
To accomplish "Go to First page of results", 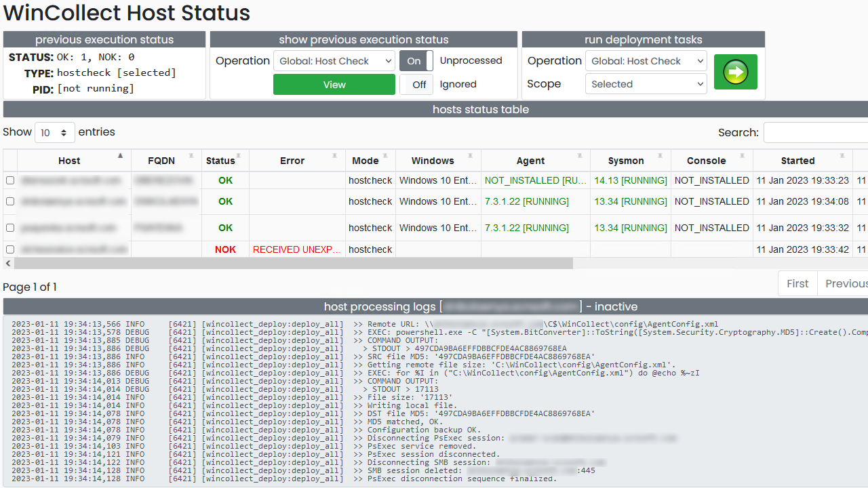I will pyautogui.click(x=797, y=283).
